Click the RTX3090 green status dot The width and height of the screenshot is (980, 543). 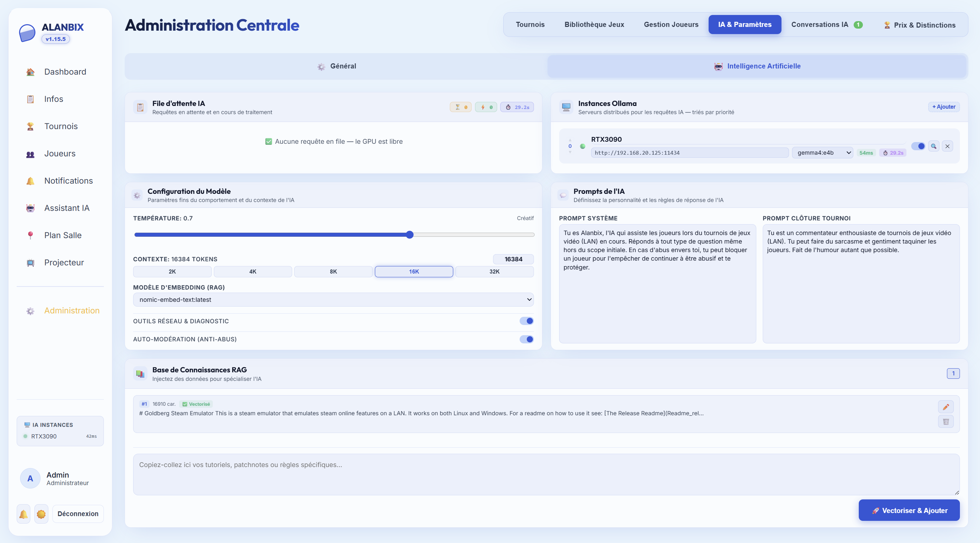click(582, 146)
